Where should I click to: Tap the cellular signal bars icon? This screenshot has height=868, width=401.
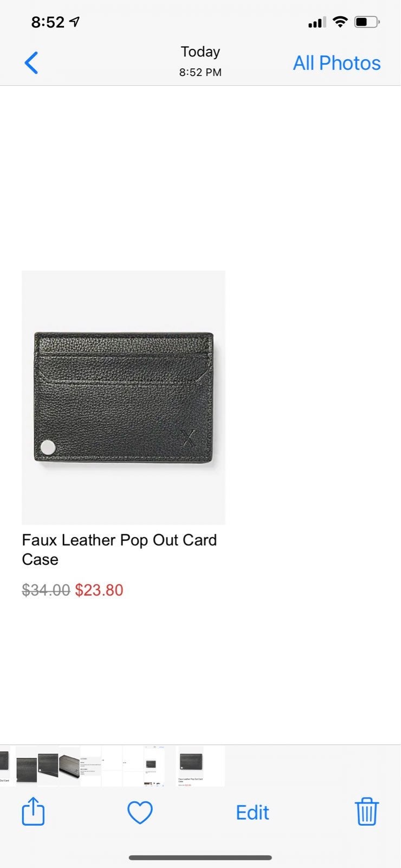317,22
